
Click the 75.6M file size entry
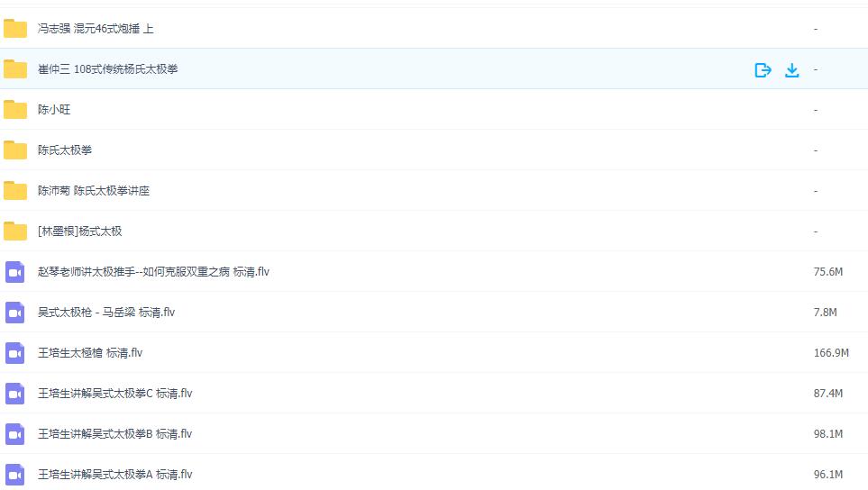(827, 272)
